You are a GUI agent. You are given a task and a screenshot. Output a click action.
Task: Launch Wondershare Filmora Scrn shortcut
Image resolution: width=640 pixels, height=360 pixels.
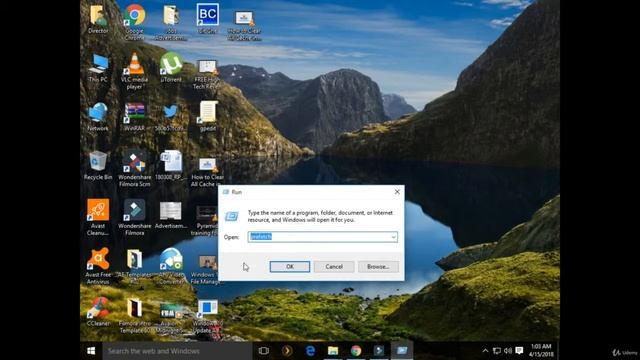134,169
